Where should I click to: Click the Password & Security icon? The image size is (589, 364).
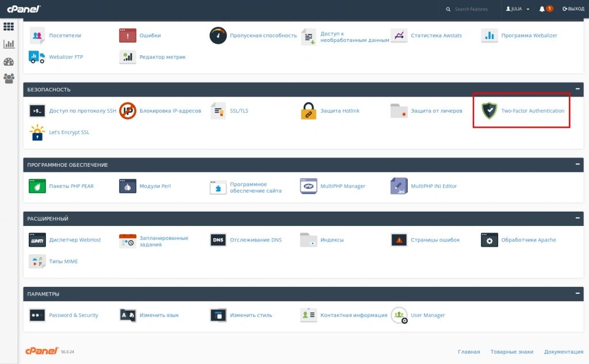click(x=37, y=315)
